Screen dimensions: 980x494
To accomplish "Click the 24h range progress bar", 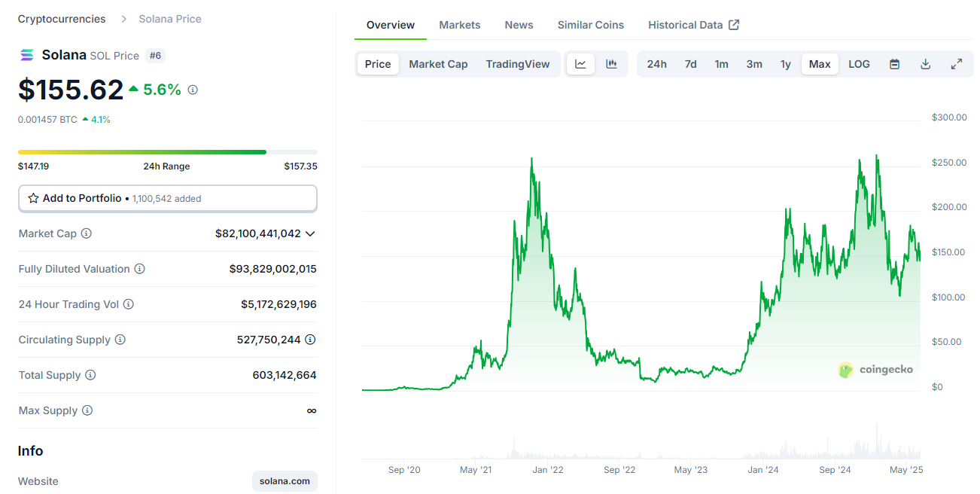I will click(168, 152).
